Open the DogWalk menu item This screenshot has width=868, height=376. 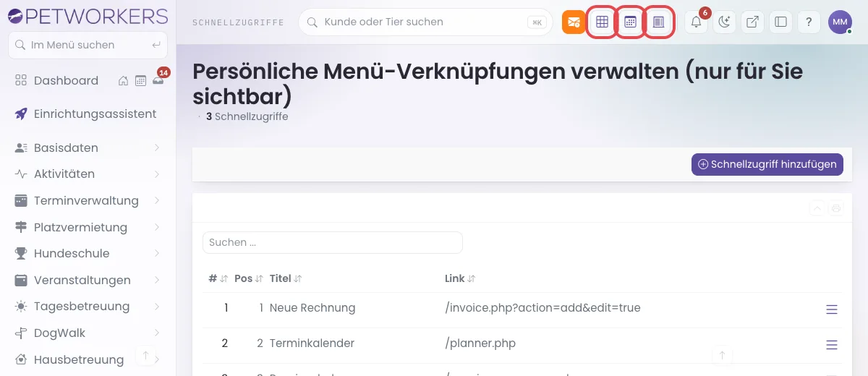point(87,333)
